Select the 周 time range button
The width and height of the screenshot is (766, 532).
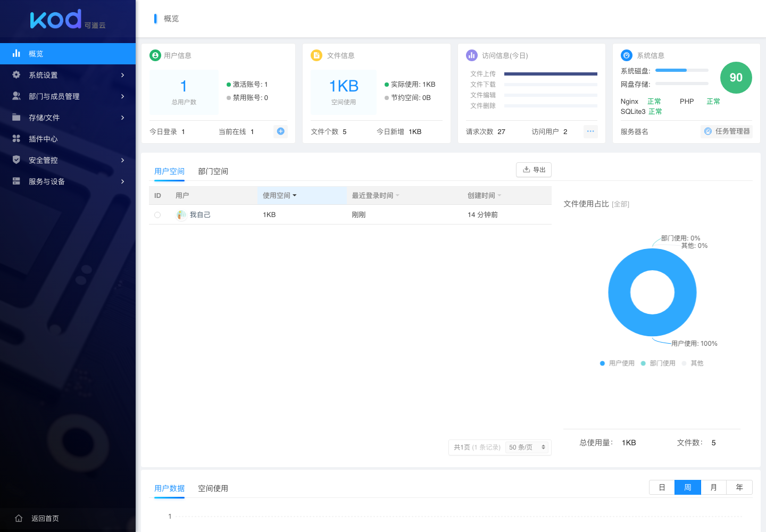tap(688, 487)
